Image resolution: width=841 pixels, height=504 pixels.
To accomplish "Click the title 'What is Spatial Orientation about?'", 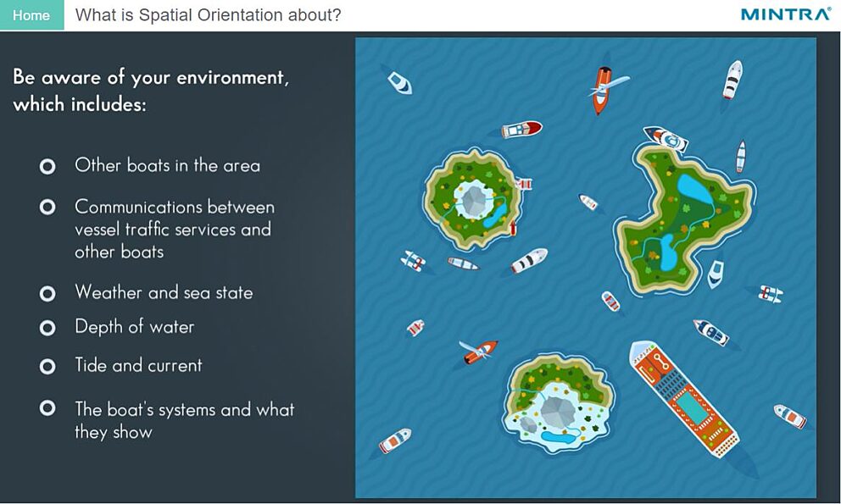I will pyautogui.click(x=208, y=15).
